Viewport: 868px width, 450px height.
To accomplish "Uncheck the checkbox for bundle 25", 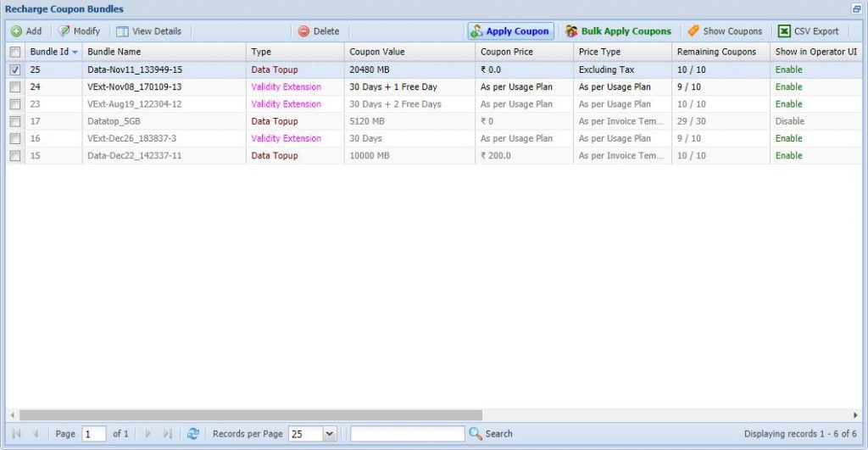I will [x=15, y=69].
